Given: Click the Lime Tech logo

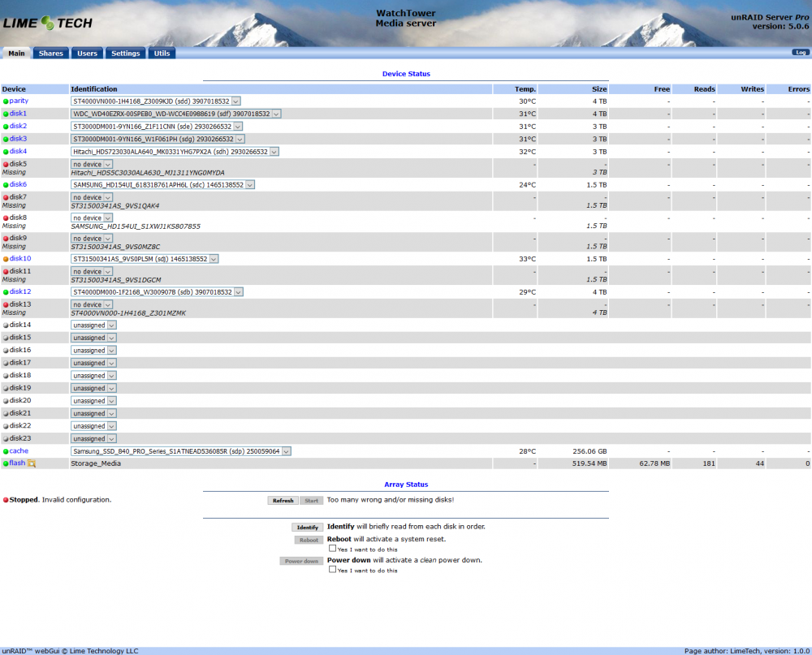Looking at the screenshot, I should 48,23.
